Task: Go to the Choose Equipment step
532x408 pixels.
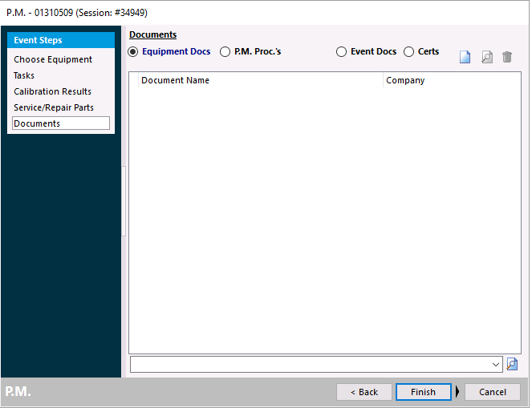Action: [x=53, y=59]
